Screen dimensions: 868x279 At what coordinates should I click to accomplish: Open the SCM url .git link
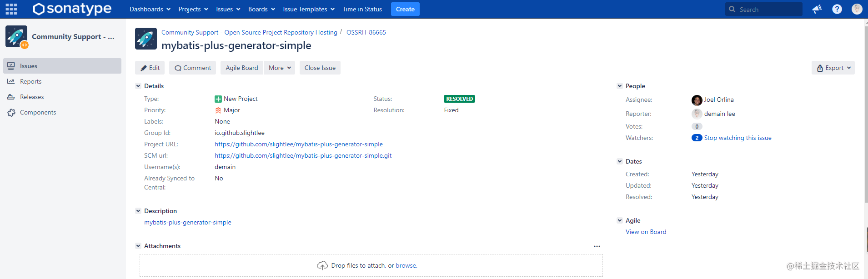pos(303,156)
